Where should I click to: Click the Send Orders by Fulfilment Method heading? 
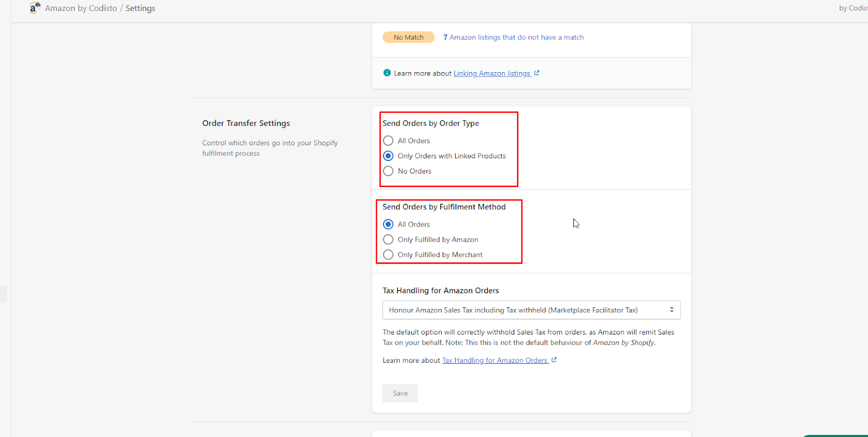pos(444,207)
